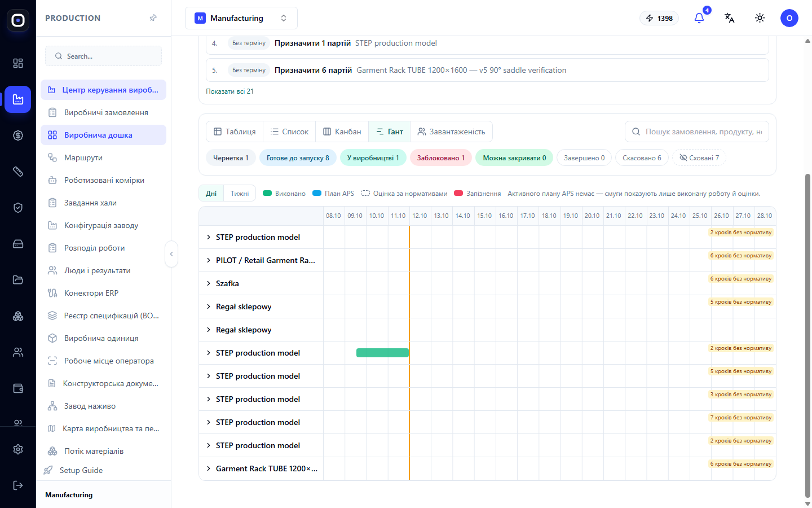Toggle the Готове до запуску 8 filter
The height and width of the screenshot is (508, 812).
pyautogui.click(x=298, y=158)
